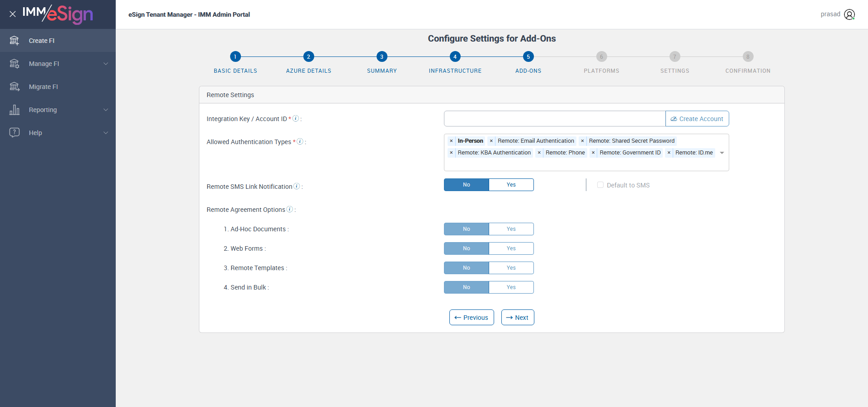Set Send in Bulk to No
Screen dimensions: 868x407
coord(467,287)
